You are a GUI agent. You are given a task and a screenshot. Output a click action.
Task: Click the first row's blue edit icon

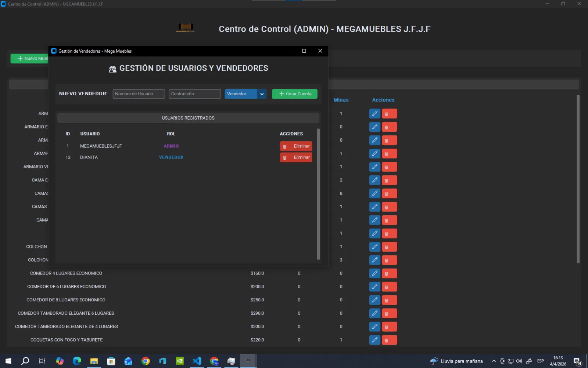click(374, 114)
